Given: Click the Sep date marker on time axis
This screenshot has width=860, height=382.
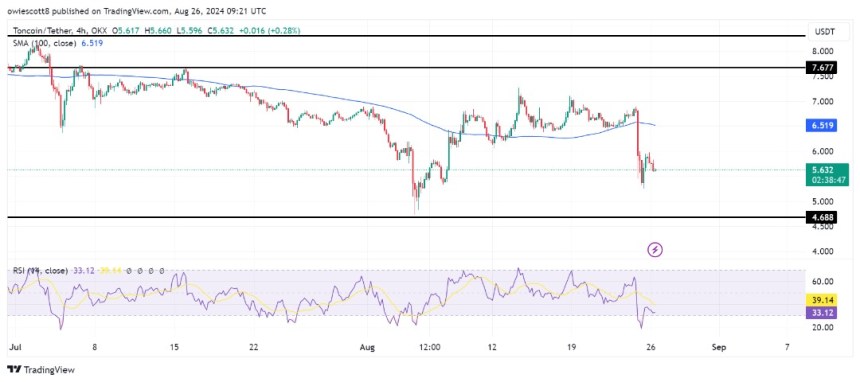Looking at the screenshot, I should click(x=717, y=347).
